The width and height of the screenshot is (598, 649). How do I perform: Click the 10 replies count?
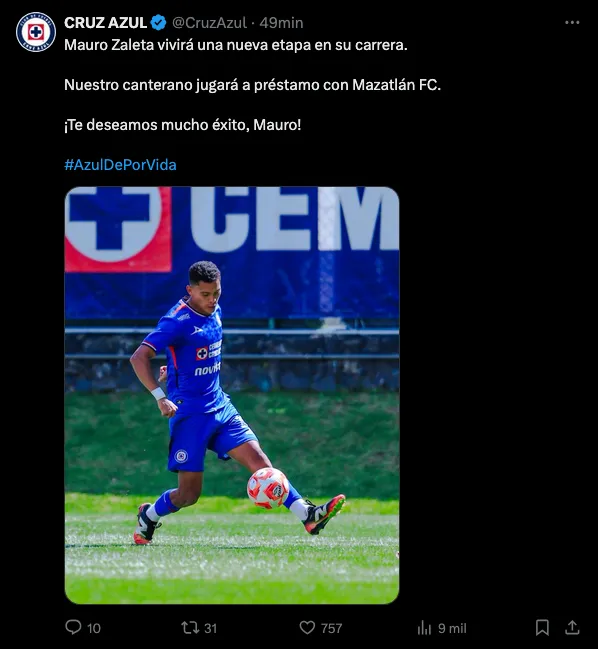[94, 628]
